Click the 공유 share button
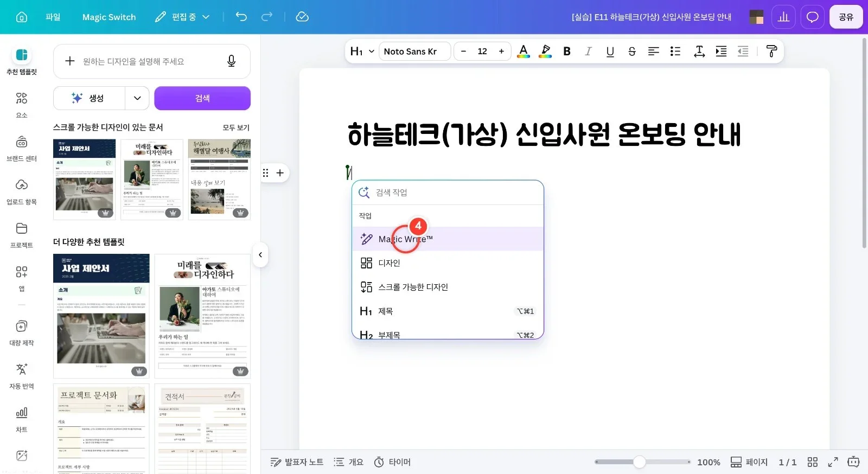Image resolution: width=868 pixels, height=474 pixels. pos(846,17)
